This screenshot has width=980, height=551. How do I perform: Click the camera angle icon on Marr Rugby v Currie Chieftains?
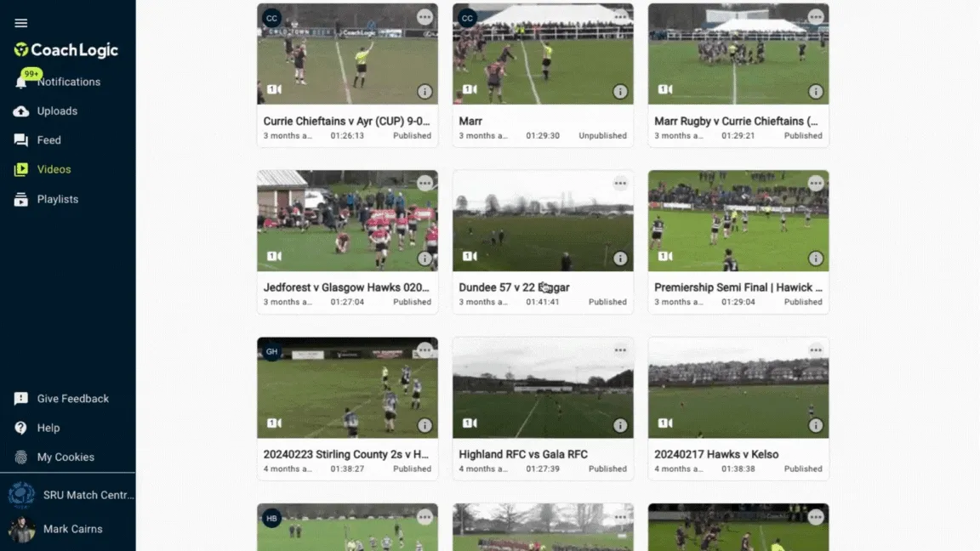point(665,89)
